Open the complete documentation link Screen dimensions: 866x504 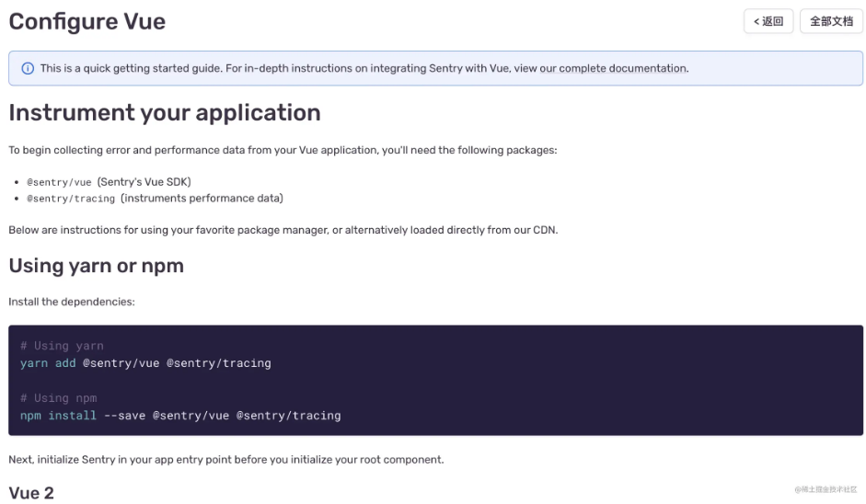(x=623, y=68)
